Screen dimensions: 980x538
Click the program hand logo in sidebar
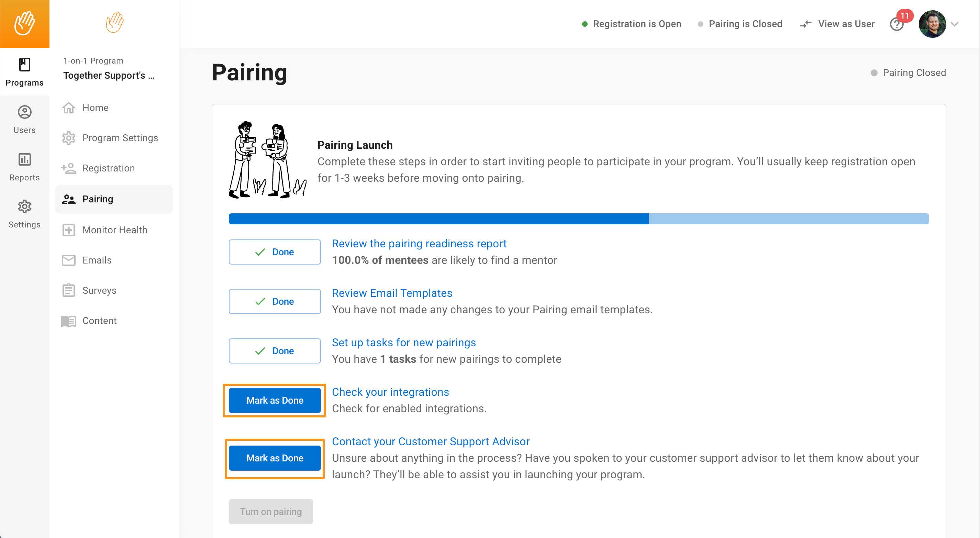point(114,22)
